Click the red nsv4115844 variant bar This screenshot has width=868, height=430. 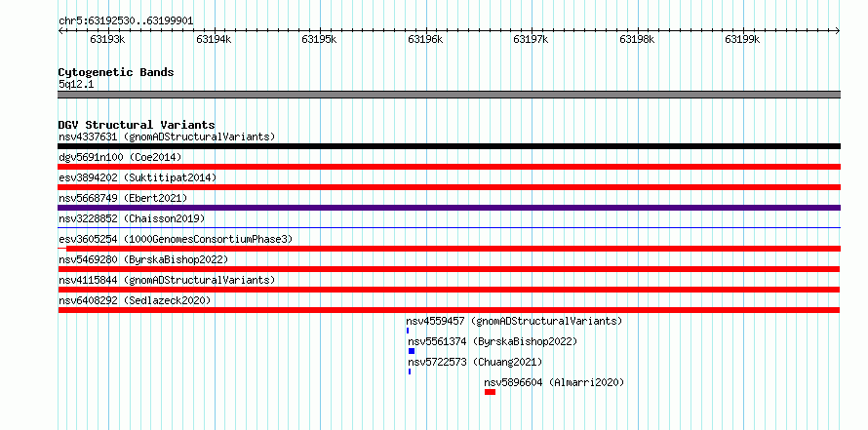(449, 290)
